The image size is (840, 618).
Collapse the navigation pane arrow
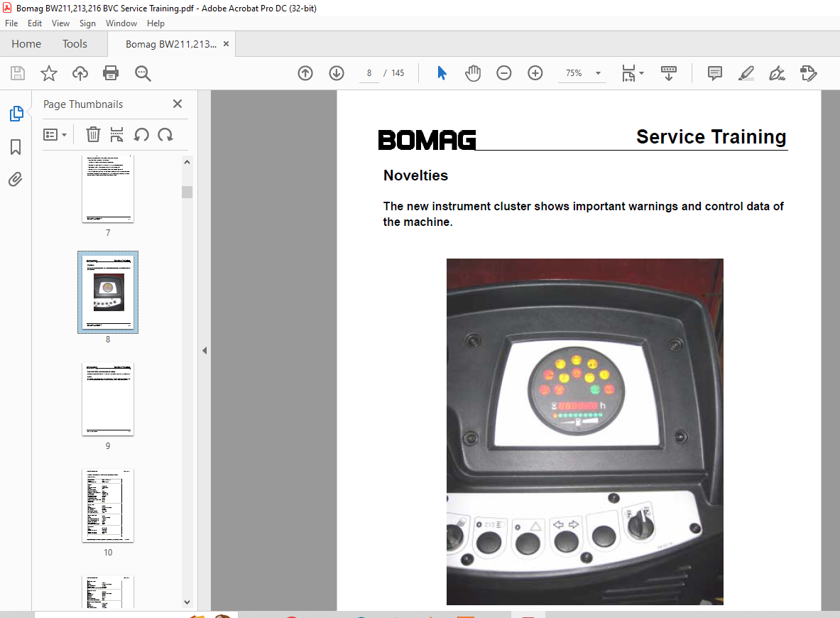(x=204, y=350)
